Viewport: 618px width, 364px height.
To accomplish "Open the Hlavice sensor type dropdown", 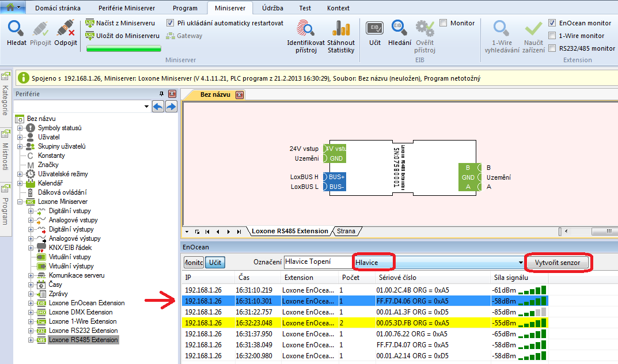I will [521, 263].
